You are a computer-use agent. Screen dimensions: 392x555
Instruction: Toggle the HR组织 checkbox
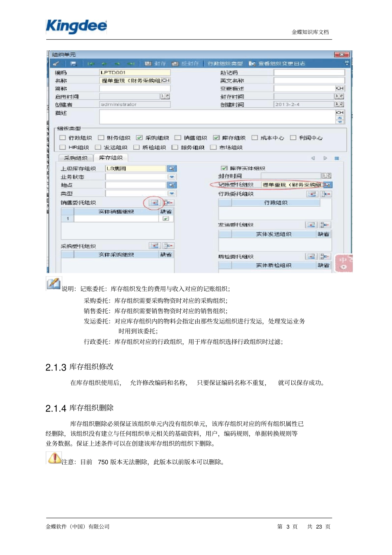pyautogui.click(x=63, y=147)
